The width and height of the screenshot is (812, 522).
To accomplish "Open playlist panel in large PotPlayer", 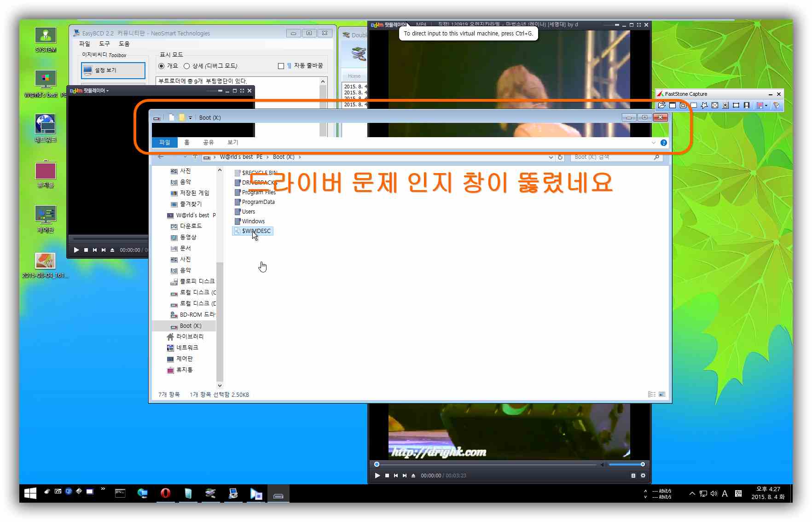I will point(633,476).
